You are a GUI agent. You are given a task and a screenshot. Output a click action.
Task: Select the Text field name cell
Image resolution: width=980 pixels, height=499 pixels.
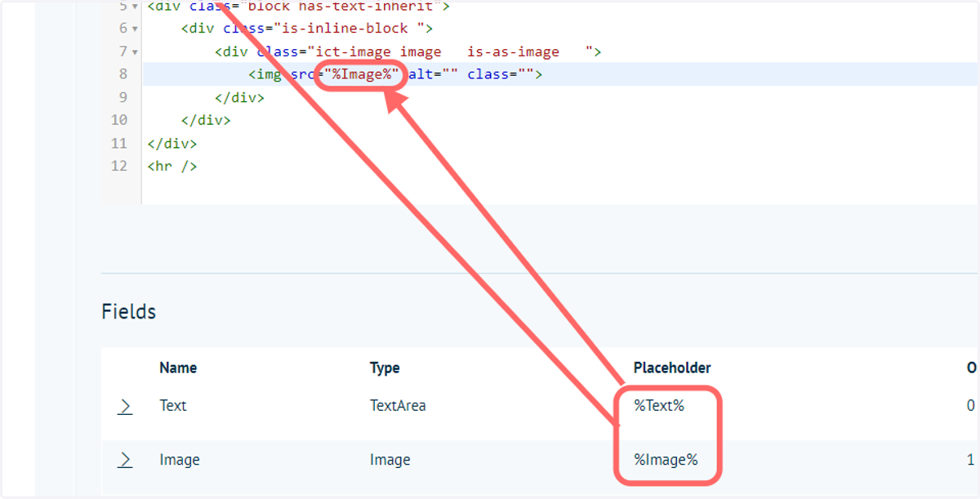coord(173,405)
